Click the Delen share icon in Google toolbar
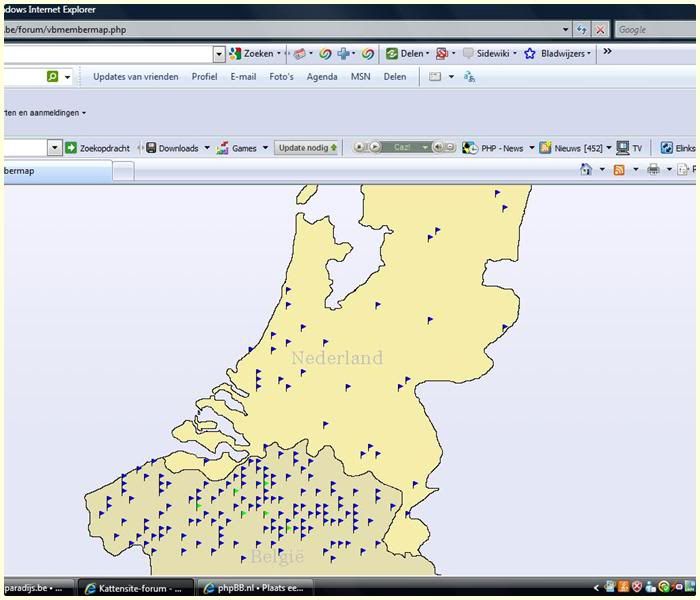The height and width of the screenshot is (600, 700). (x=392, y=54)
